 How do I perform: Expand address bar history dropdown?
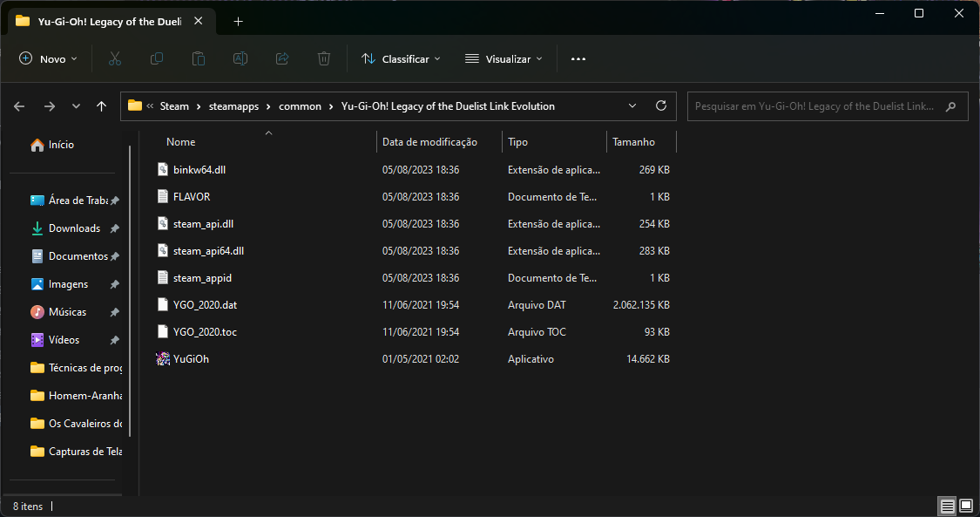tap(632, 105)
